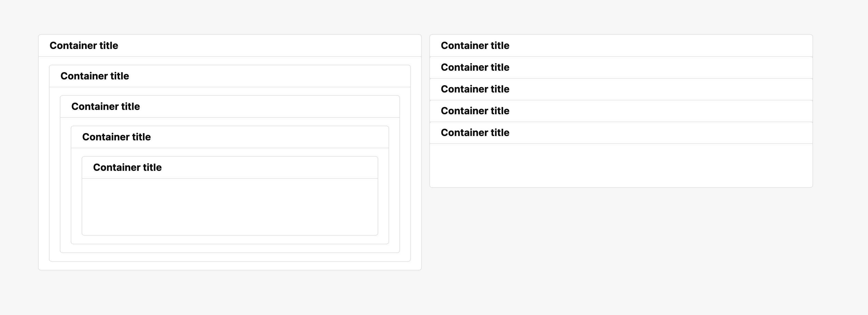Select the innermost nested "Container title" heading

[127, 168]
